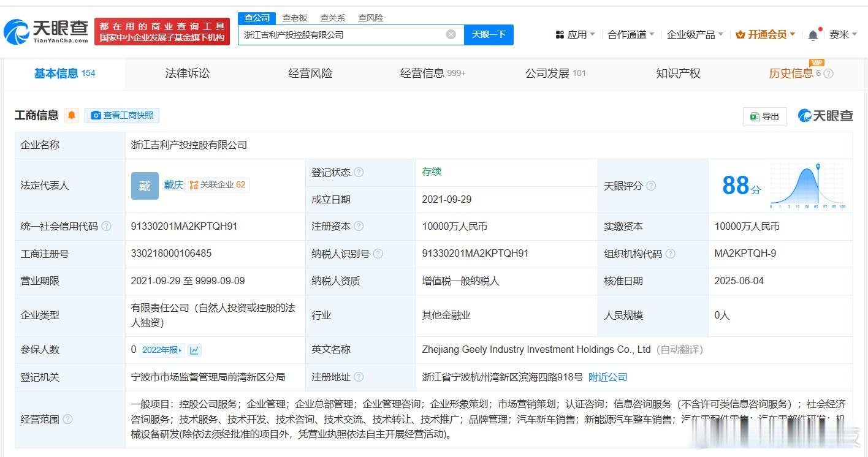Click help icon next to 经营范围

pyautogui.click(x=67, y=419)
